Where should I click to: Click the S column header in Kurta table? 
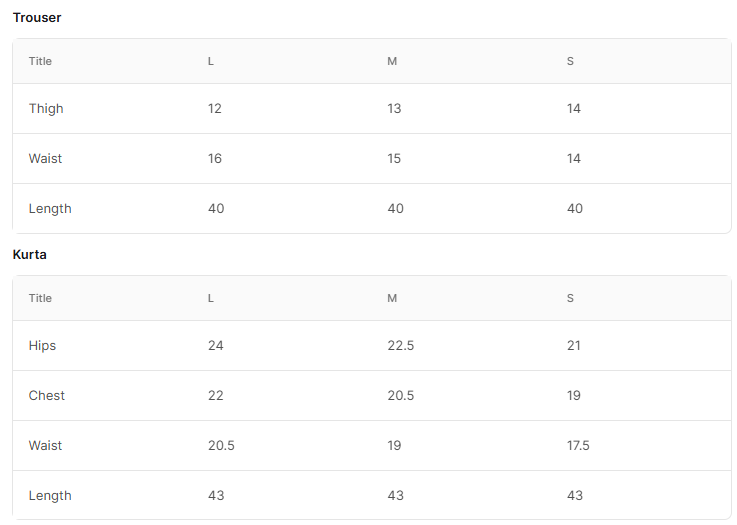[570, 298]
